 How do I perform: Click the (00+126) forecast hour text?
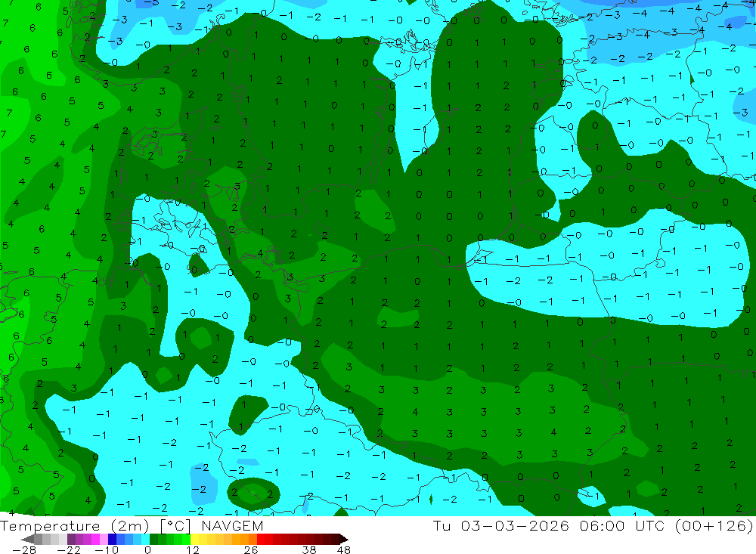click(714, 525)
